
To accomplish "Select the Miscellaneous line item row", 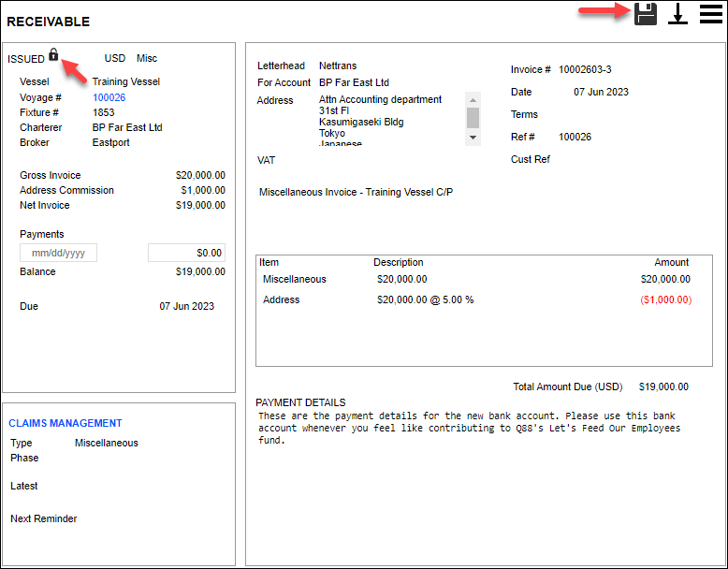I will pos(475,279).
